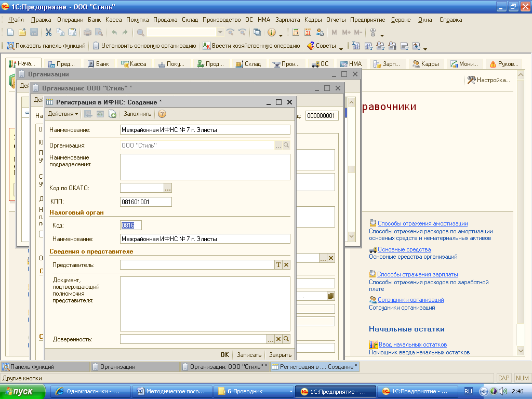532x399 pixels.
Task: Open Настройка with the tools icon
Action: click(488, 80)
